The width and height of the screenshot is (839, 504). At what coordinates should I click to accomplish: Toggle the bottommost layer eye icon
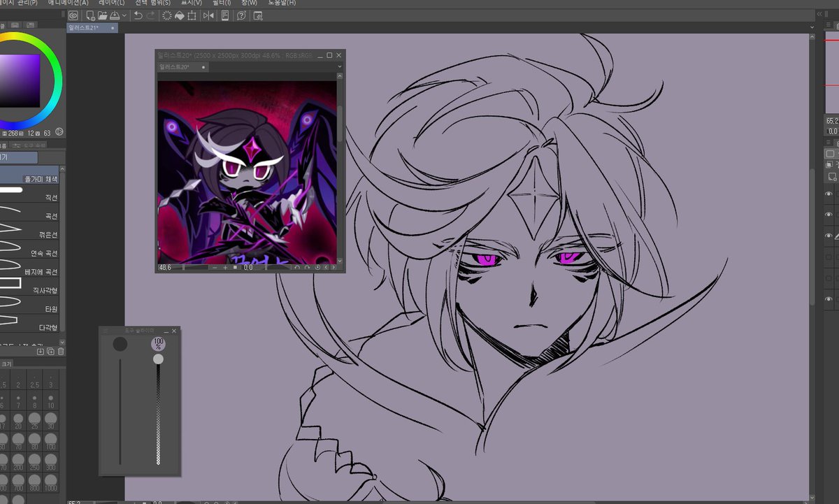(x=829, y=299)
